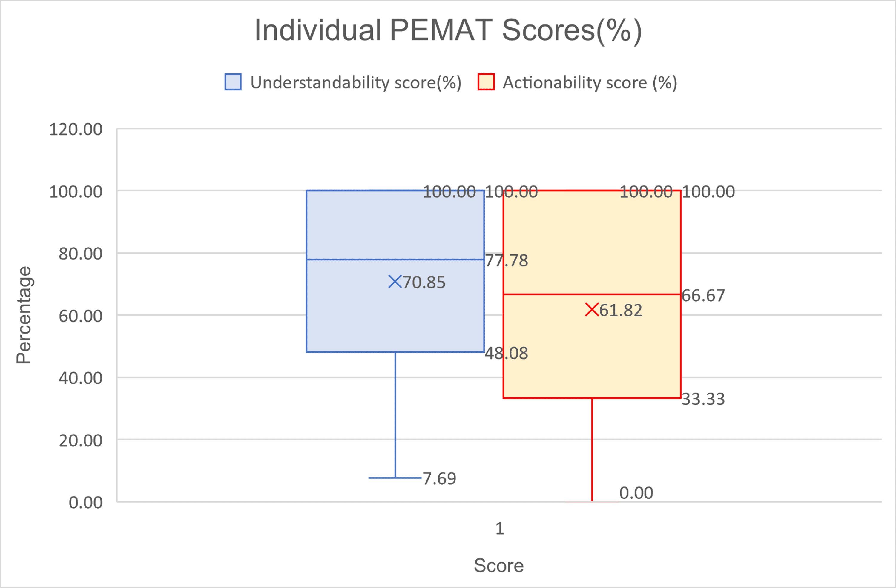
Task: Select the 70.85 mean value label
Action: 424,282
